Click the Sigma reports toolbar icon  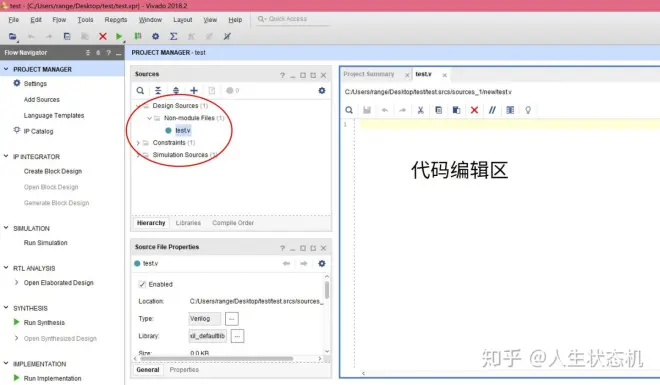click(173, 37)
